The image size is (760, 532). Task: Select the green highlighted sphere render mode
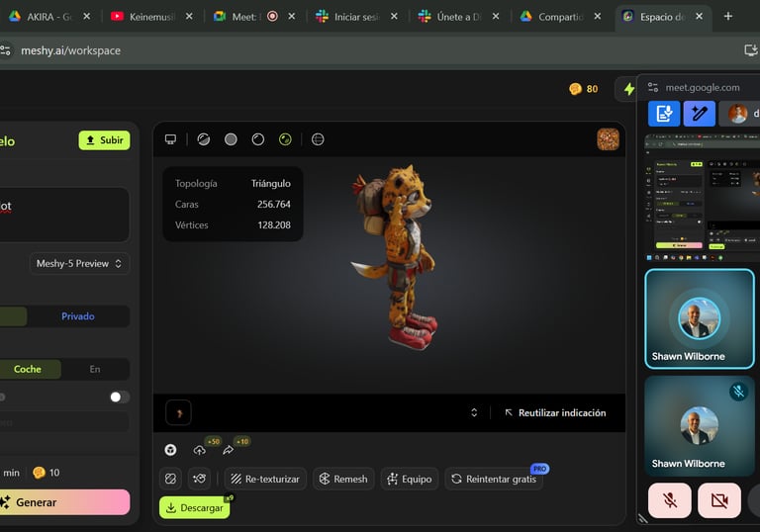point(285,139)
